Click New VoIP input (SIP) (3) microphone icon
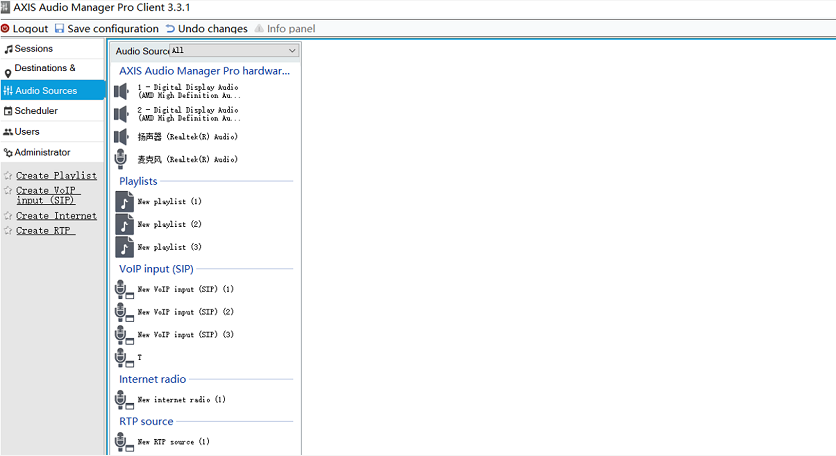The width and height of the screenshot is (836, 456). [x=124, y=335]
